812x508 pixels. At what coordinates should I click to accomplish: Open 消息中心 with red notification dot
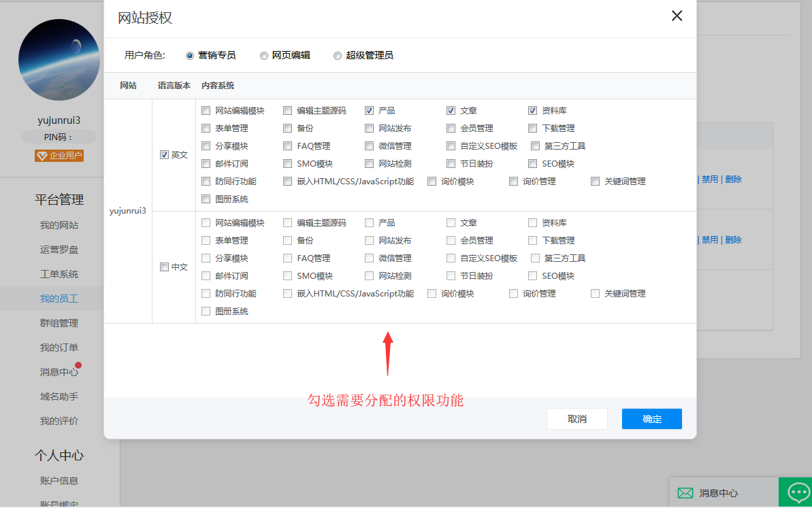click(59, 372)
